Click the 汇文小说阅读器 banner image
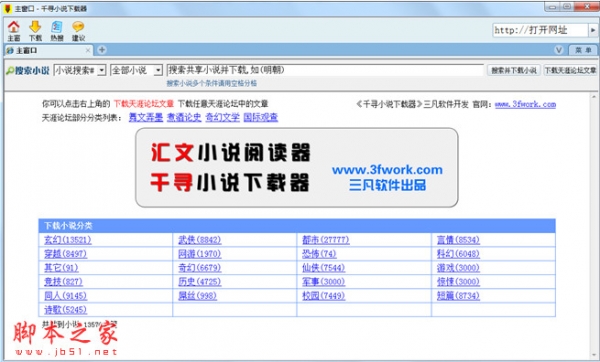This screenshot has height=362, width=600. (x=297, y=168)
